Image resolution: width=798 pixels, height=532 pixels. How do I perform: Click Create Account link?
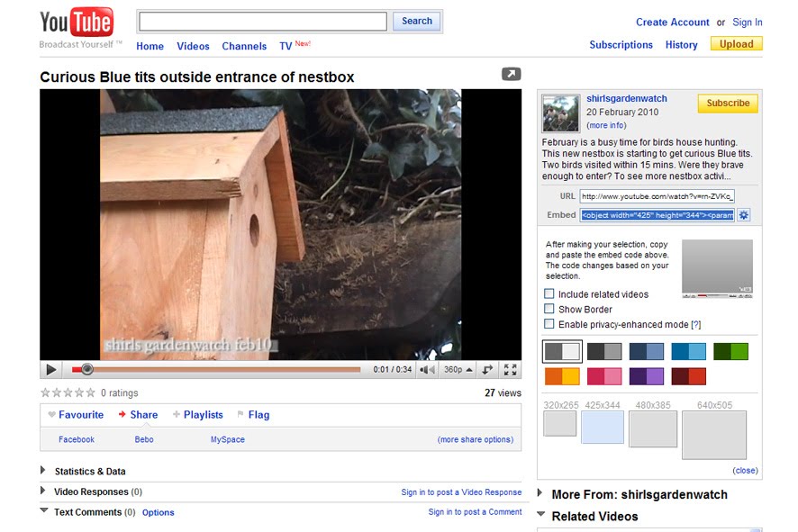672,23
